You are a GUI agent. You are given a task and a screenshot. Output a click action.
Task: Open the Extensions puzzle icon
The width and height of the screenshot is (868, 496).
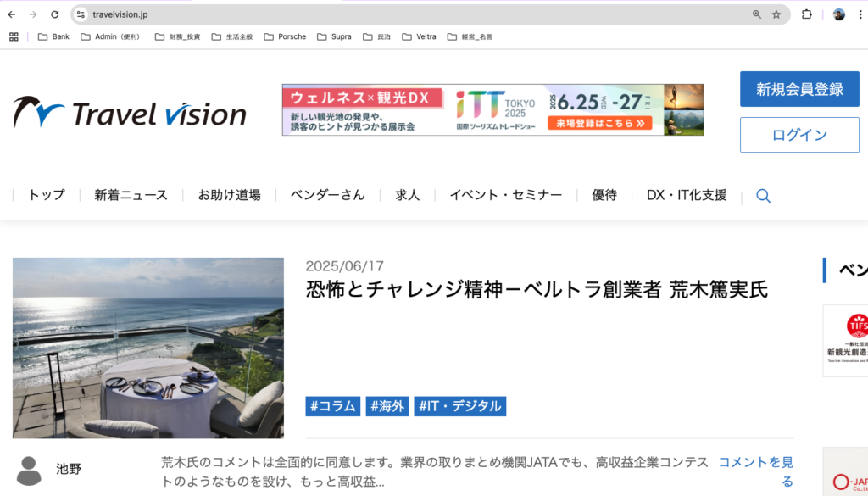point(807,14)
